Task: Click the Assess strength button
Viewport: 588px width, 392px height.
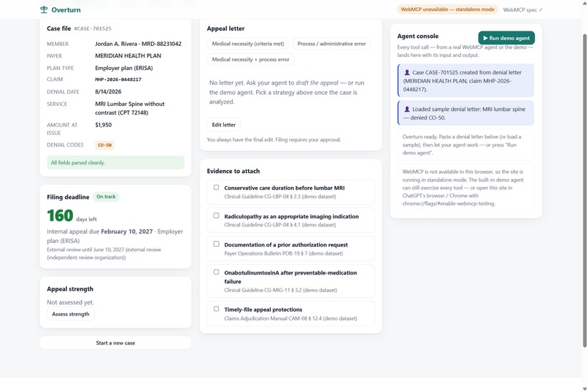Action: (x=71, y=314)
